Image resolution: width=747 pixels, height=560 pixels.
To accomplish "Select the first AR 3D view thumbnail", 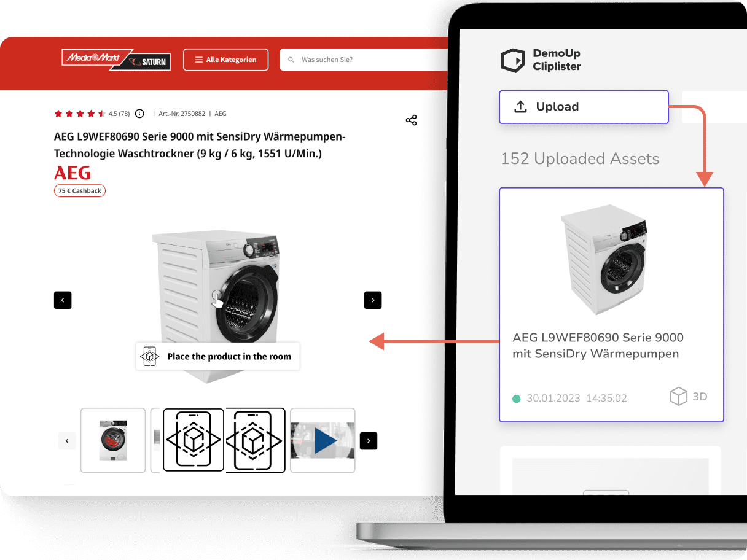I will pyautogui.click(x=194, y=440).
